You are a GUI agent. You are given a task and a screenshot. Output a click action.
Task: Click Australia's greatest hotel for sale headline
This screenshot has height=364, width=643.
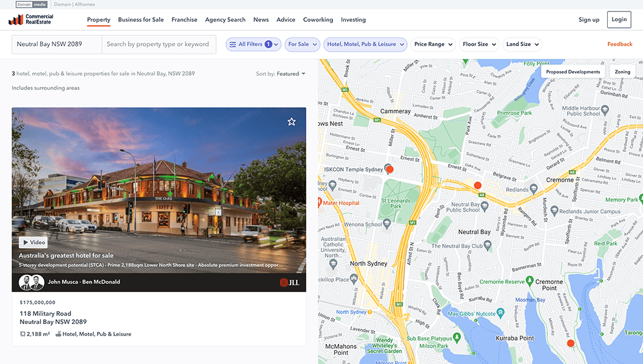pyautogui.click(x=66, y=255)
